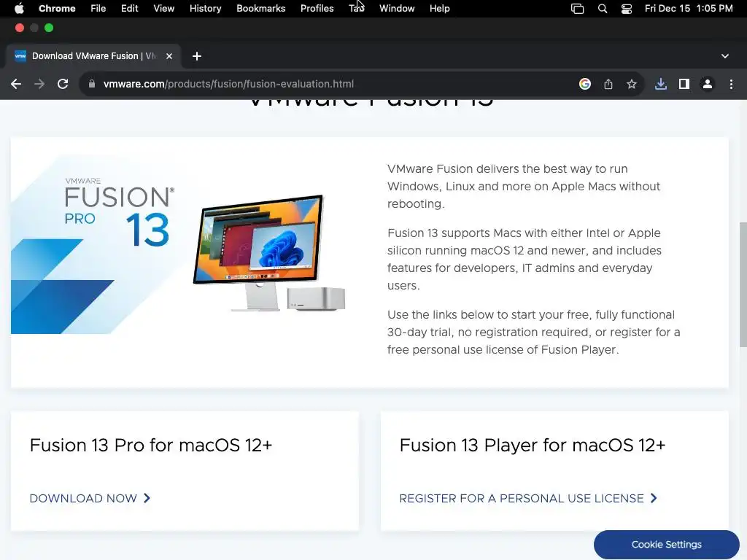Click the Fusion 13 Player for macOS 12+ heading
The height and width of the screenshot is (560, 747).
tap(532, 446)
